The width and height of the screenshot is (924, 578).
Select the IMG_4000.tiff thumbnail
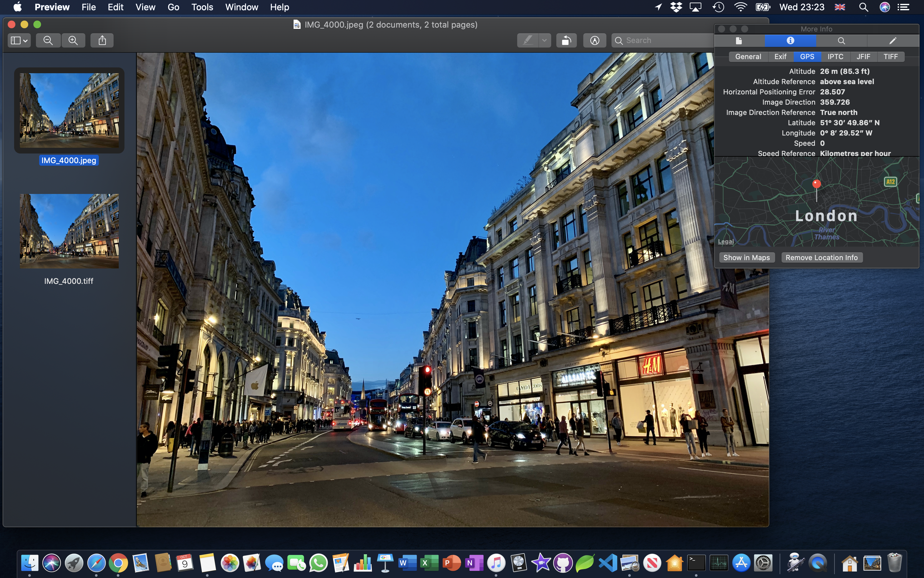pos(69,231)
